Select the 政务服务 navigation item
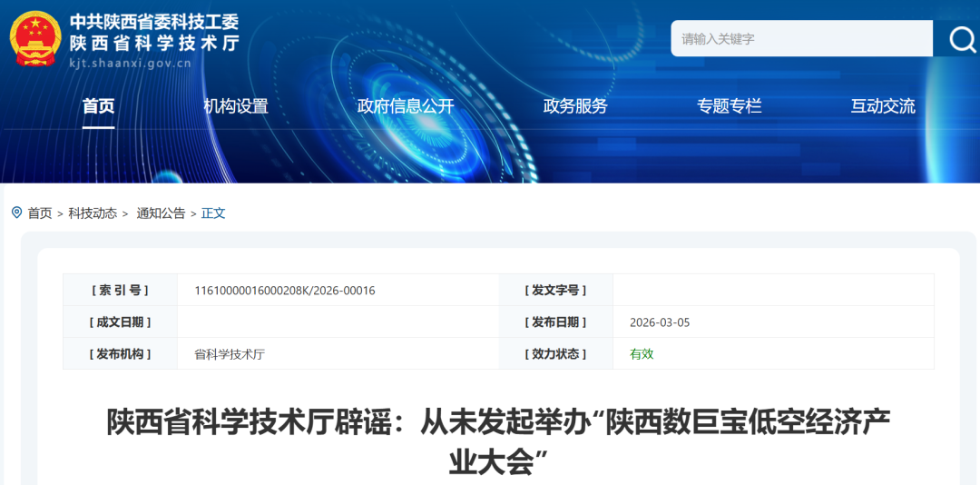 (574, 106)
